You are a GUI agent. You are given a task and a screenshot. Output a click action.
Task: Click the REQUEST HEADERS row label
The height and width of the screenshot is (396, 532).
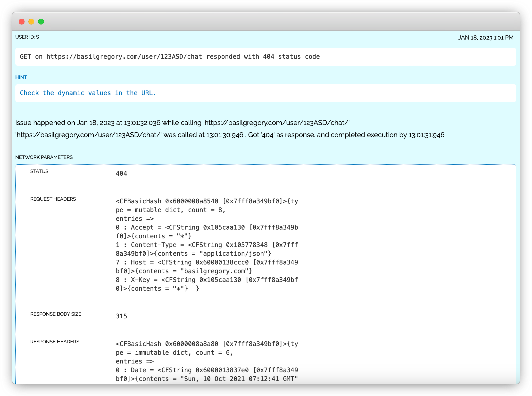point(53,199)
